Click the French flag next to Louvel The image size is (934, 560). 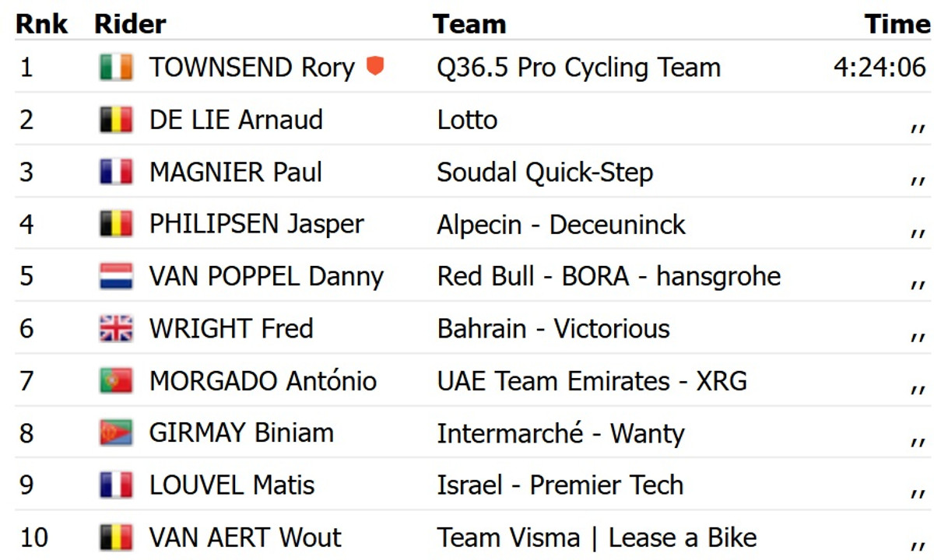(116, 485)
